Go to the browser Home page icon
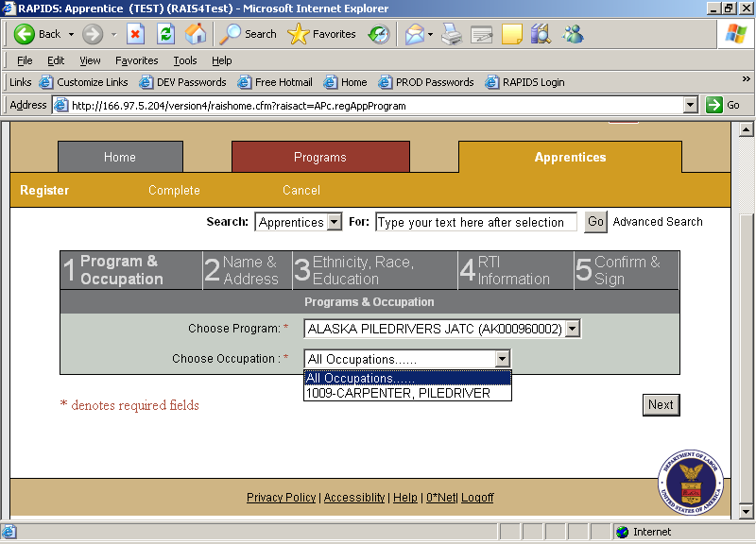The image size is (756, 544). click(x=196, y=34)
